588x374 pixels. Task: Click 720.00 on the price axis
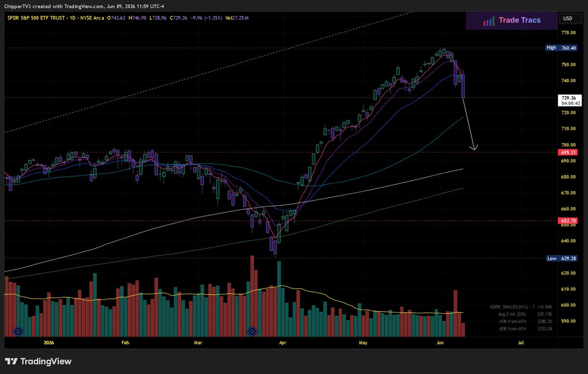point(568,113)
